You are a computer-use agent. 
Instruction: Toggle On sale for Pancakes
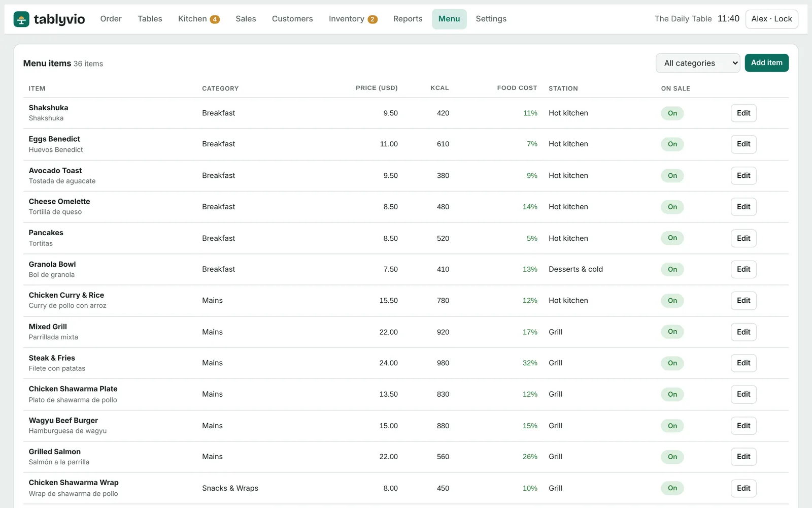tap(672, 238)
